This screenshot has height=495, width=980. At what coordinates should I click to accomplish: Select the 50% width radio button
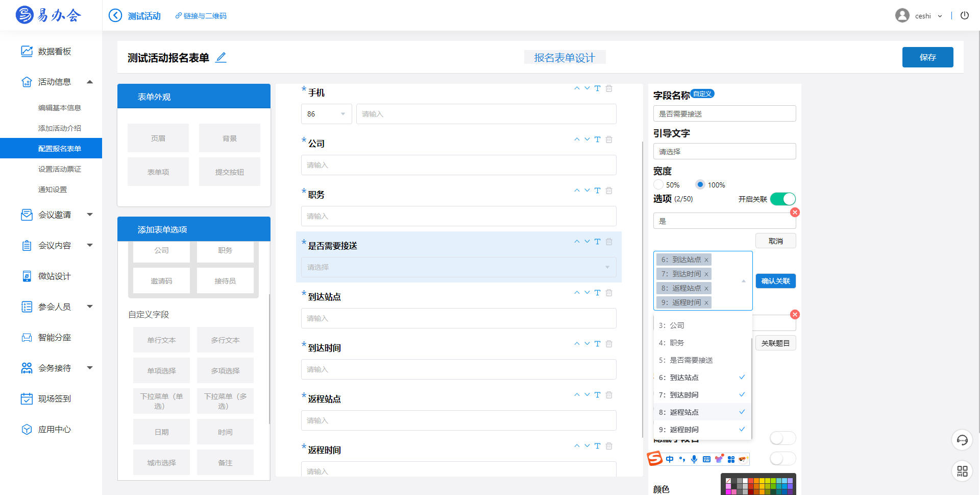(658, 185)
